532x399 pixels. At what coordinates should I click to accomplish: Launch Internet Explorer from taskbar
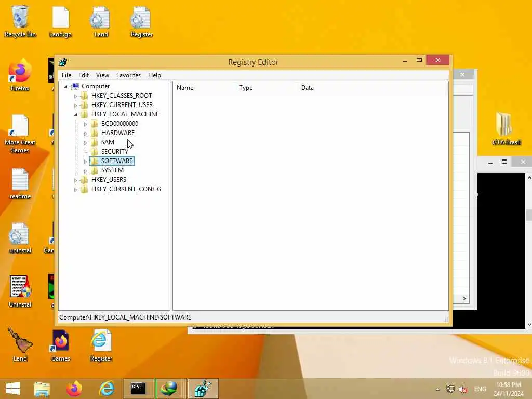[107, 389]
